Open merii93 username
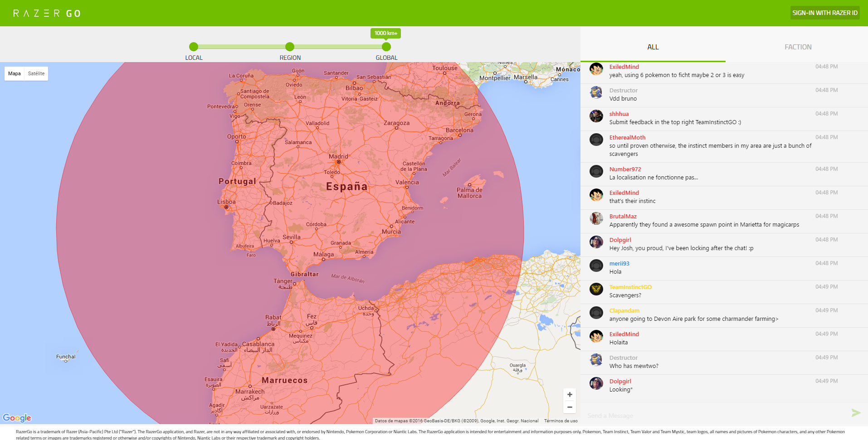The image size is (868, 440). (x=619, y=263)
